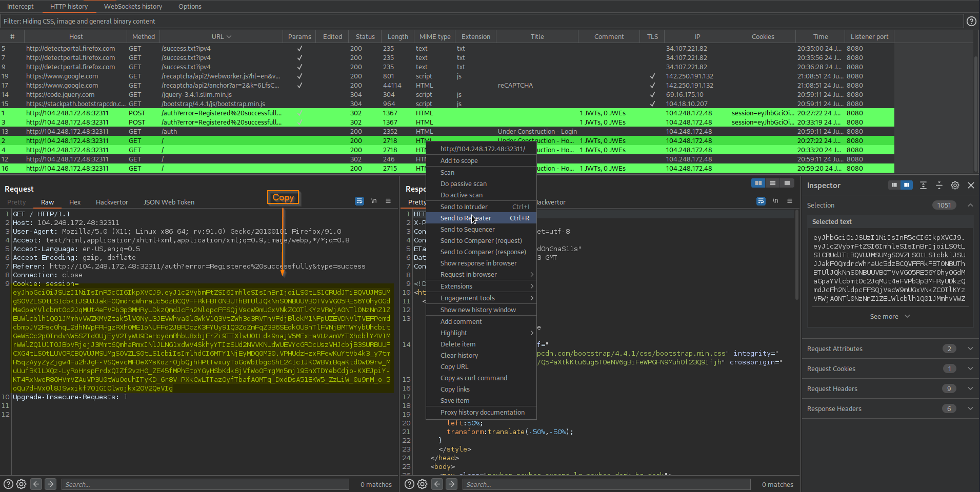Open Response search settings gear

coord(423,484)
